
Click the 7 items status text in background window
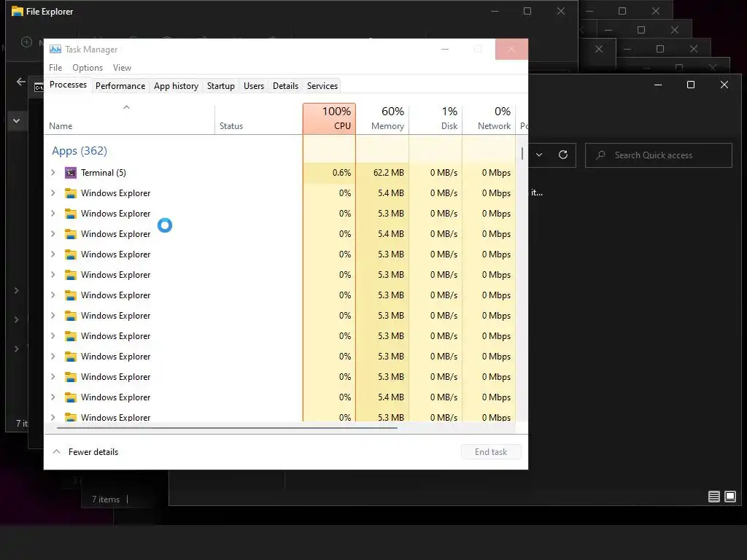click(106, 499)
